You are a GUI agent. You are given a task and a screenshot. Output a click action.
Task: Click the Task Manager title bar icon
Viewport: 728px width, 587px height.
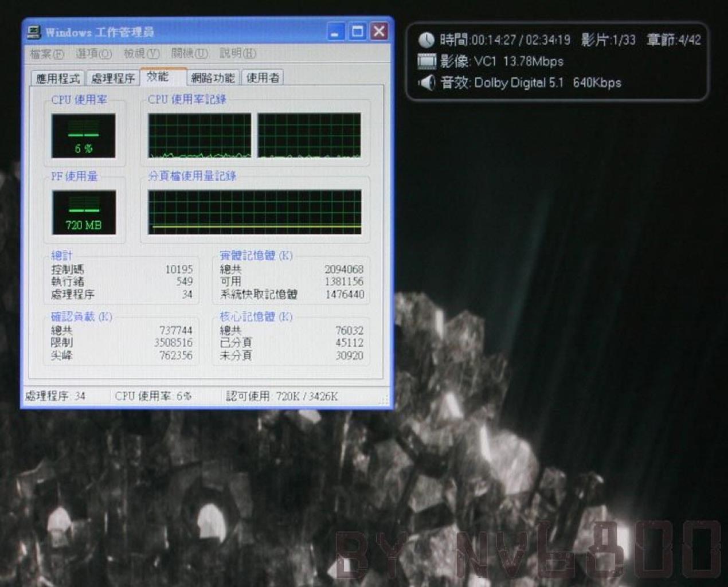[x=34, y=32]
